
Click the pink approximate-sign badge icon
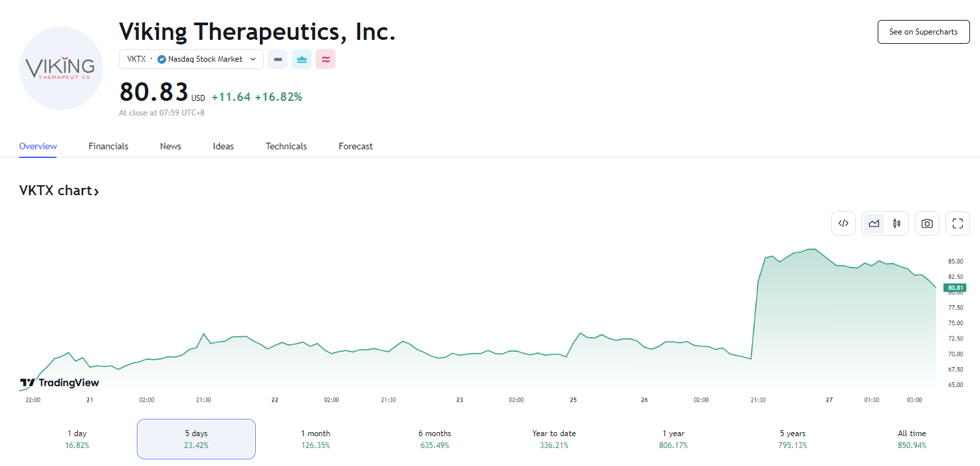pyautogui.click(x=326, y=59)
